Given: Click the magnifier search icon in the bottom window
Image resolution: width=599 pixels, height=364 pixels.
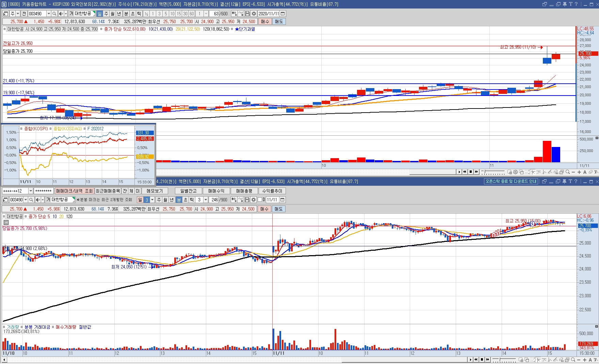Looking at the screenshot, I should (31, 200).
